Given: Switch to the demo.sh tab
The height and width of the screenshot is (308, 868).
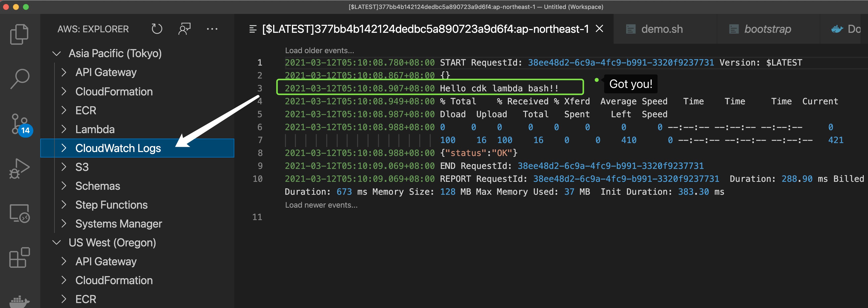Looking at the screenshot, I should click(x=661, y=29).
